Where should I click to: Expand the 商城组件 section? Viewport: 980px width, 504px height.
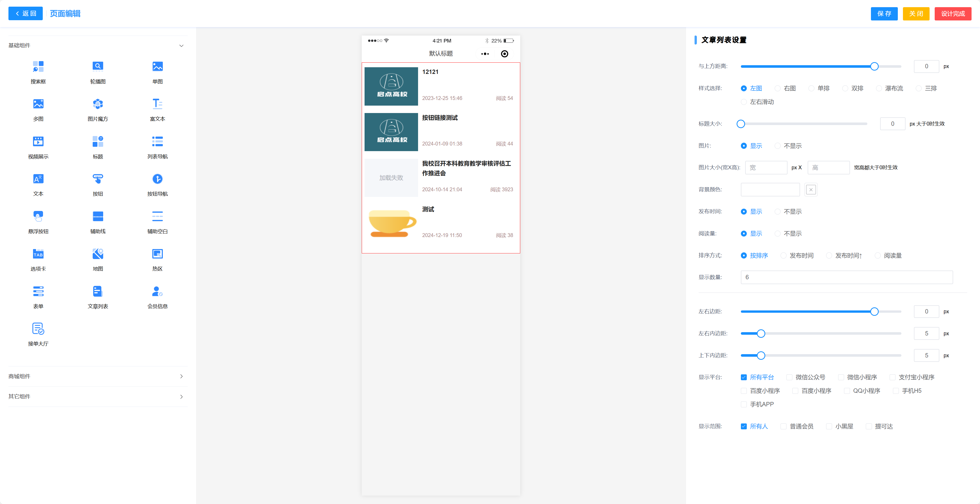pyautogui.click(x=181, y=376)
